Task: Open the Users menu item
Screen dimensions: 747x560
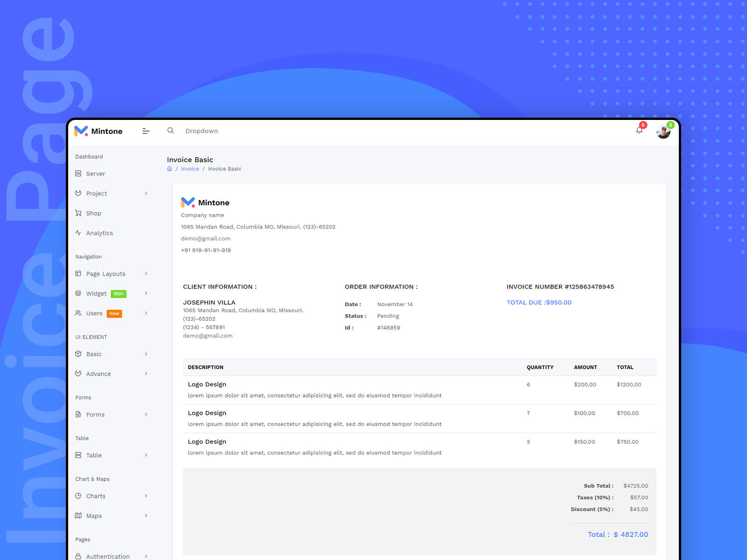Action: coord(94,314)
